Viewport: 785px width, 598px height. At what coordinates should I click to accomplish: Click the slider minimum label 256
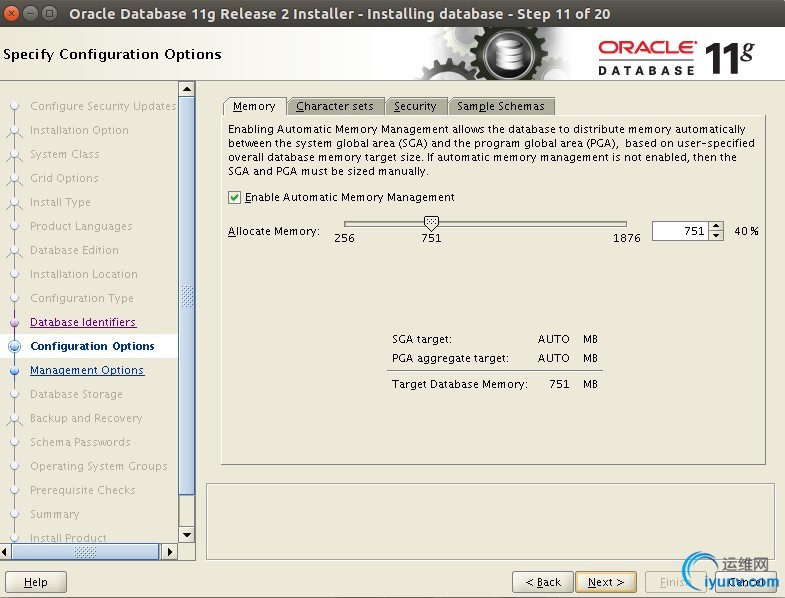click(344, 238)
